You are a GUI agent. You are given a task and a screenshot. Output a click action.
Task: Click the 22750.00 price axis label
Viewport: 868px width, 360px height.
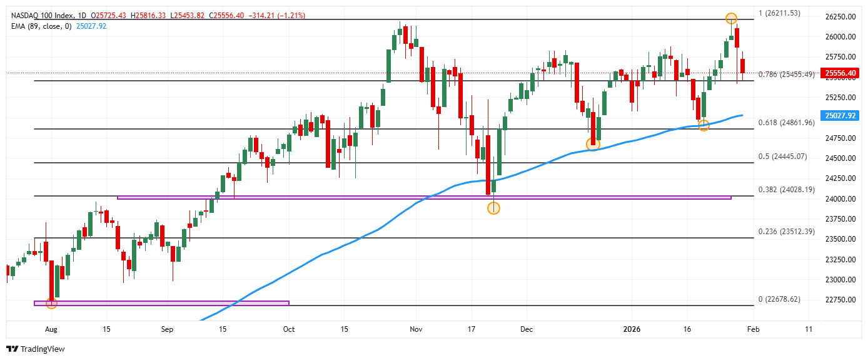coord(842,300)
